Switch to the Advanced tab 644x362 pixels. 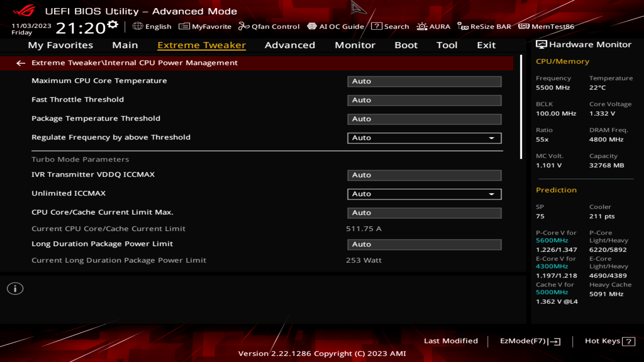[289, 45]
